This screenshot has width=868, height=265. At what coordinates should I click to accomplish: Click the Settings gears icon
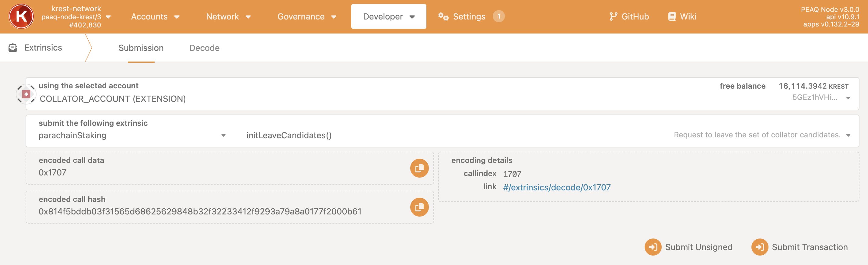coord(443,16)
